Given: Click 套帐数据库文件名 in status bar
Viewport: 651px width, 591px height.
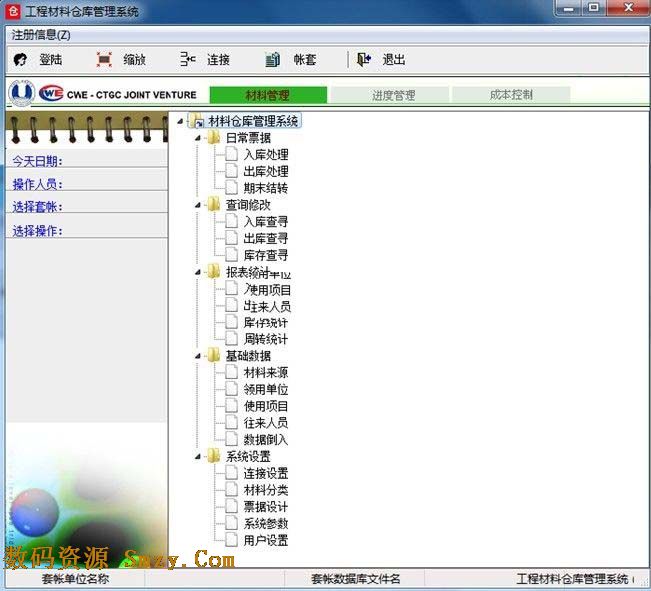Looking at the screenshot, I should (x=355, y=579).
